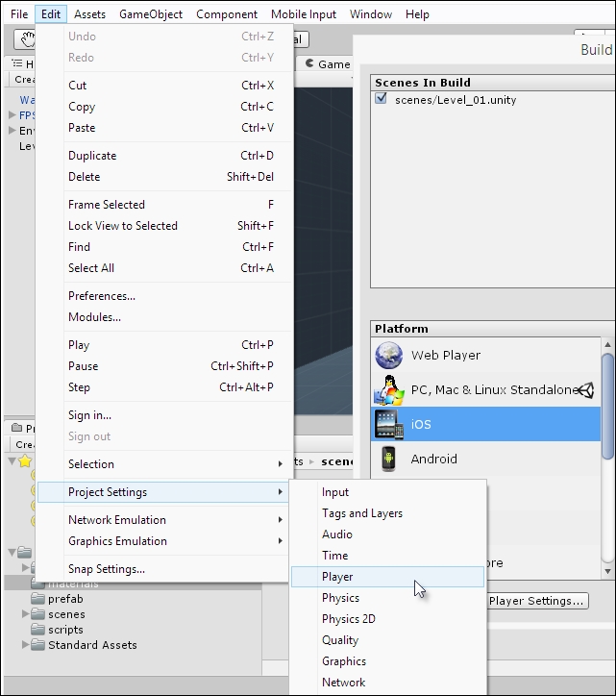Expand the Network Emulation submenu
616x696 pixels.
pos(280,520)
